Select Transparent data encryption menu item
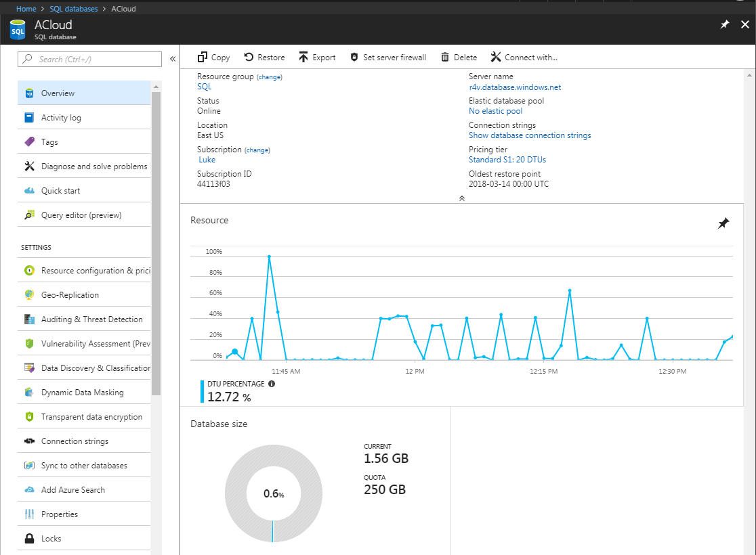This screenshot has width=756, height=555. [x=84, y=417]
